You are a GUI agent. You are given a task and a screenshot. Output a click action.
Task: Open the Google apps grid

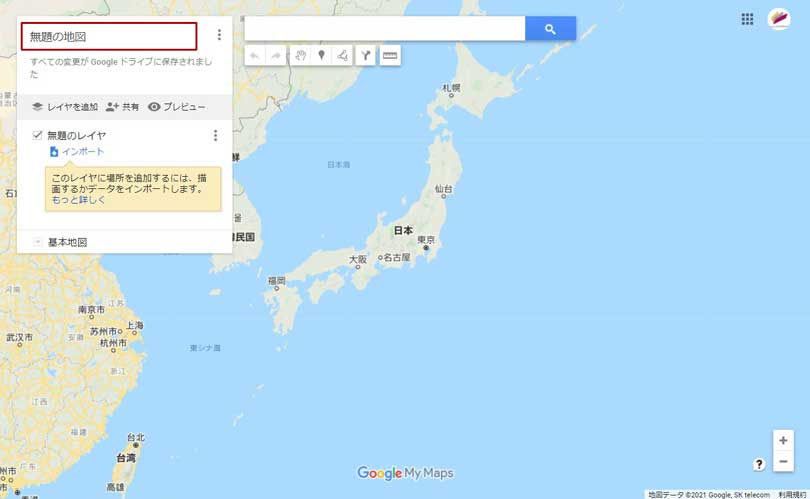(x=747, y=19)
